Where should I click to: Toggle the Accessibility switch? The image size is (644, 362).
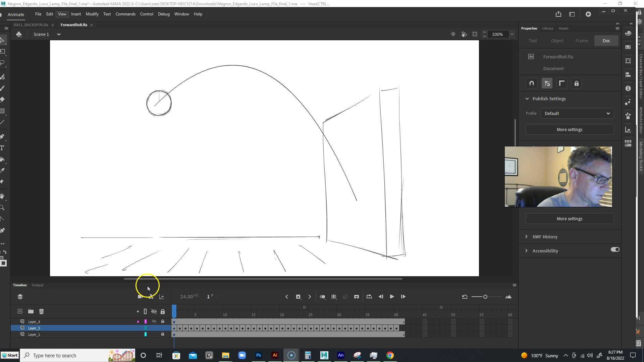615,250
